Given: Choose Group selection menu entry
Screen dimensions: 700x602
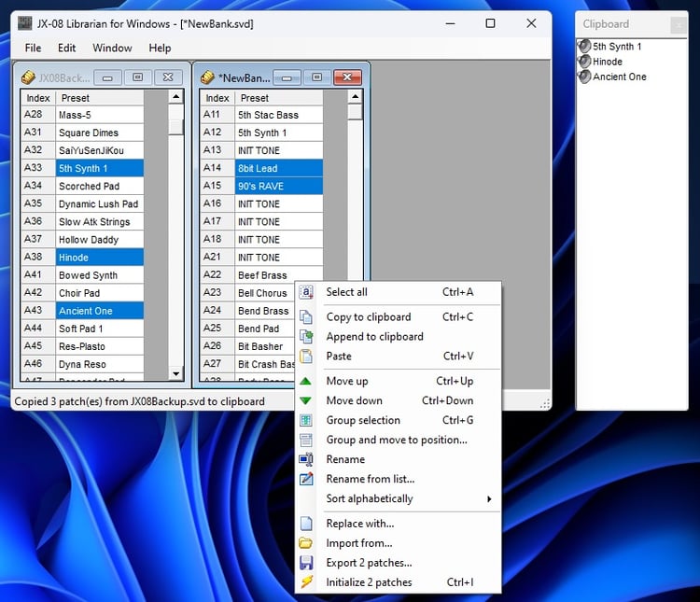Looking at the screenshot, I should (x=399, y=420).
